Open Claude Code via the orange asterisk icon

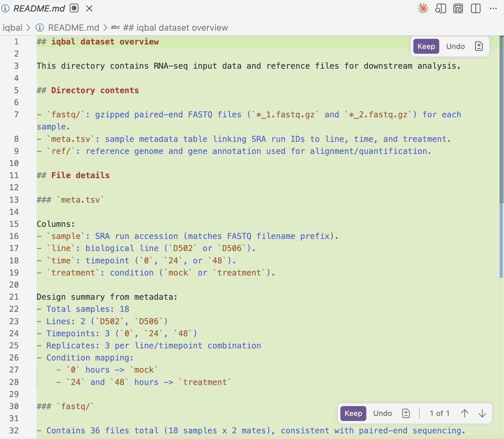423,8
